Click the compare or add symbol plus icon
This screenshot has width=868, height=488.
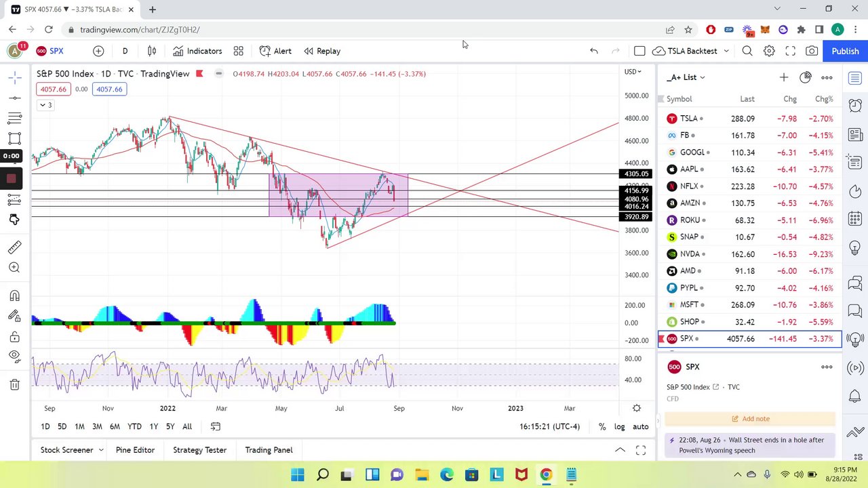[x=98, y=51]
